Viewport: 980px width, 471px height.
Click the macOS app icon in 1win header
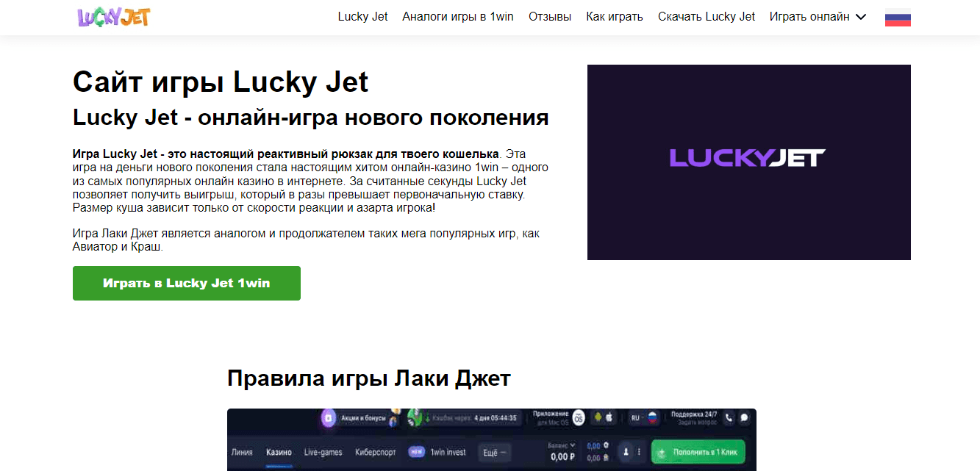pyautogui.click(x=578, y=419)
